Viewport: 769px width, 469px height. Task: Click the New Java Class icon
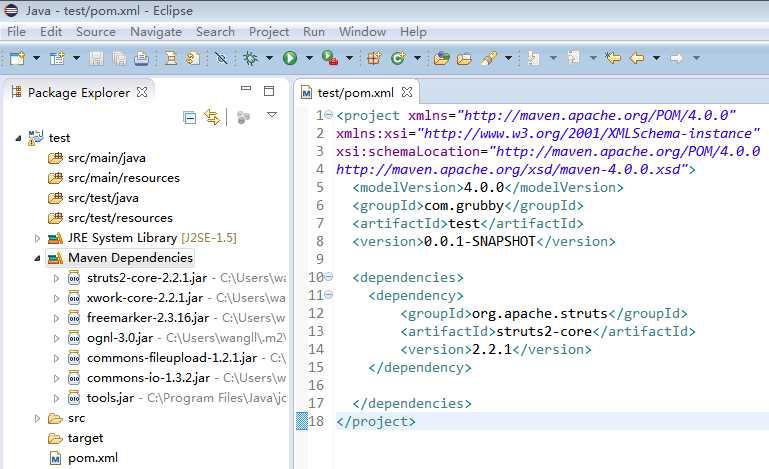coord(398,58)
